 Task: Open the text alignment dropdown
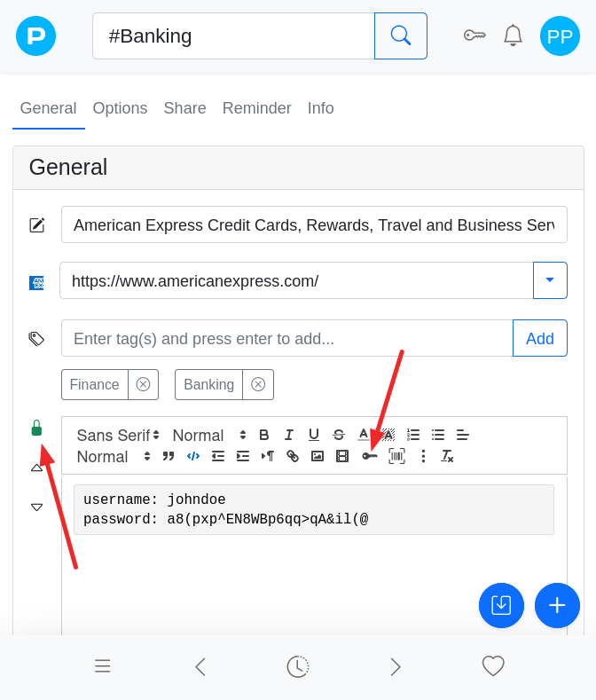[x=463, y=435]
